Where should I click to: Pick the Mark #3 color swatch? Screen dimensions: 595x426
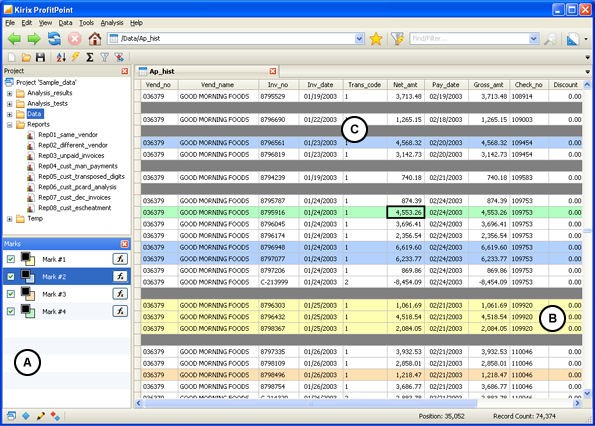tap(28, 294)
